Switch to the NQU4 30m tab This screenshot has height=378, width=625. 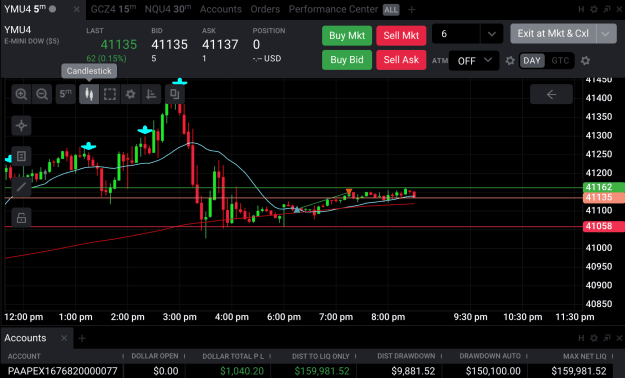point(168,9)
